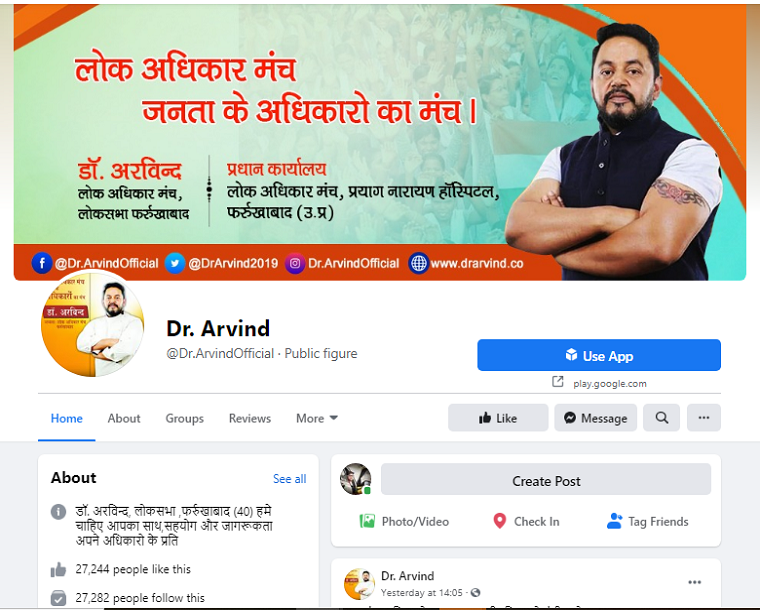This screenshot has height=610, width=760.
Task: Expand the More dropdown menu
Action: pyautogui.click(x=317, y=418)
